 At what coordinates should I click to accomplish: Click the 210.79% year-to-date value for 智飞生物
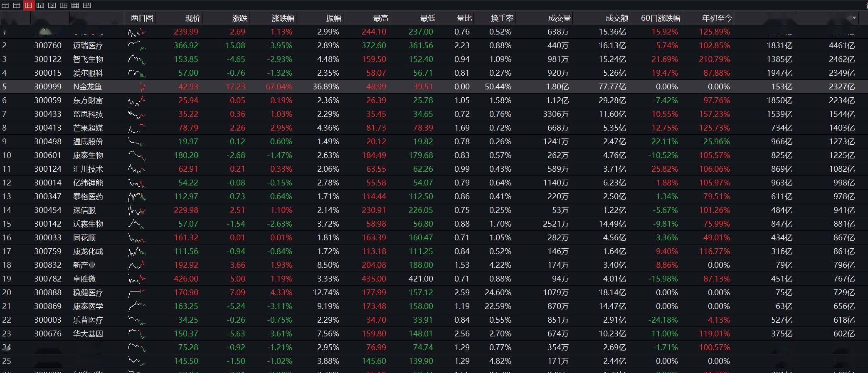(714, 59)
